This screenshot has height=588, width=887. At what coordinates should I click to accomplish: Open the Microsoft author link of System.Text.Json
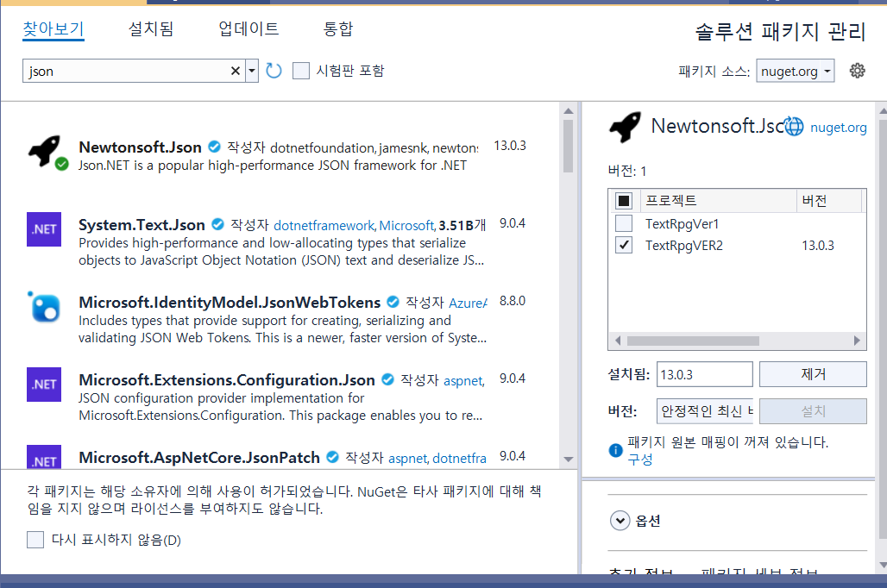[x=407, y=226]
